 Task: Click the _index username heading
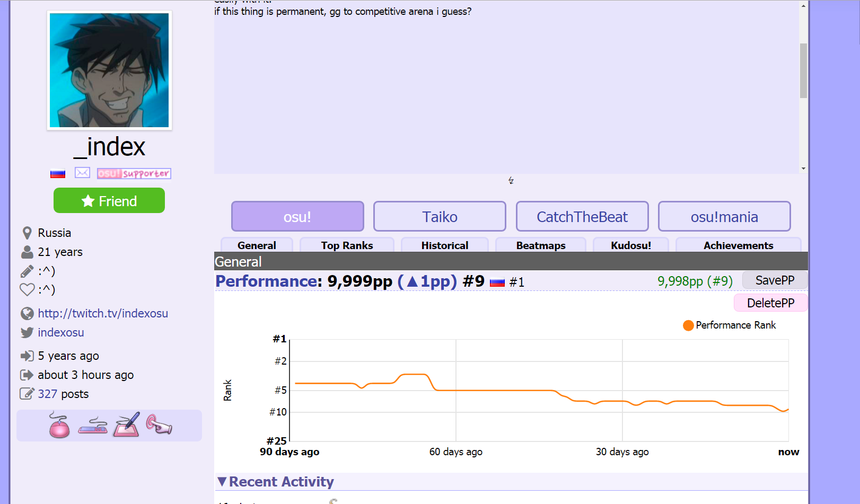[x=109, y=147]
